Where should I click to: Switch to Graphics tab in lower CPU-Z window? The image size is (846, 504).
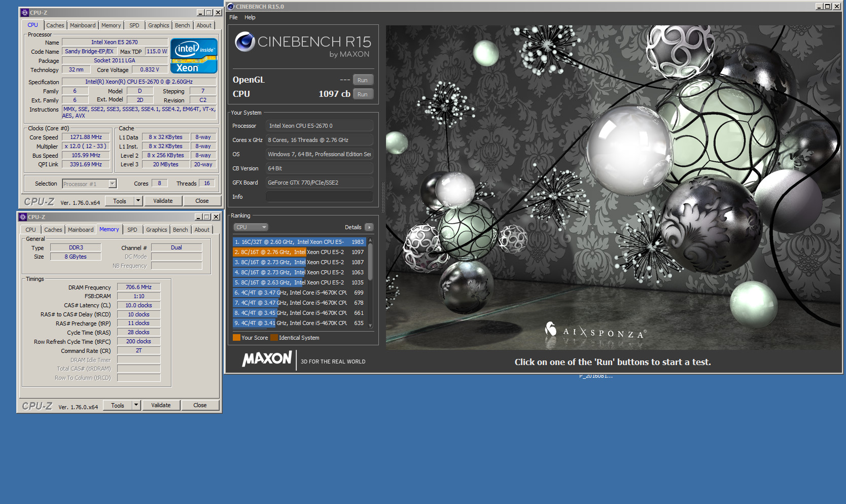point(157,230)
